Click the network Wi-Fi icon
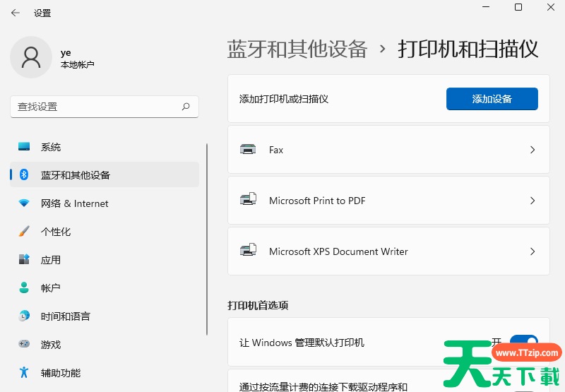This screenshot has height=392, width=565. click(x=24, y=203)
